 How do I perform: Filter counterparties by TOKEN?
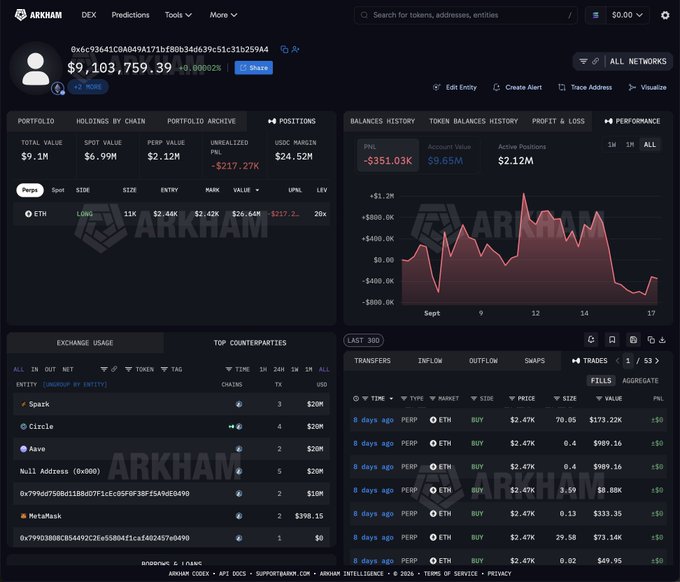click(140, 369)
